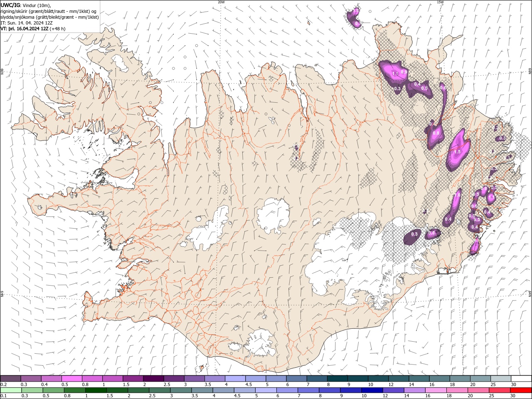Click upper legend swatch between 1 and 1.5
Screen dimensions: 532x399
(113, 379)
